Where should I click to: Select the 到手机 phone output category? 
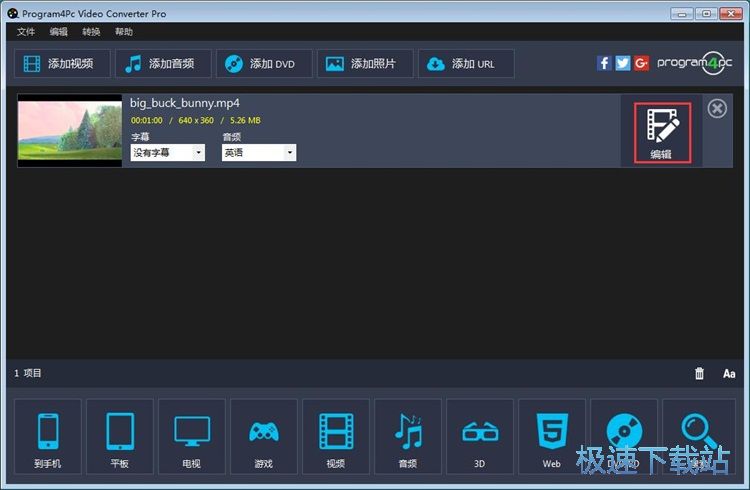point(48,437)
